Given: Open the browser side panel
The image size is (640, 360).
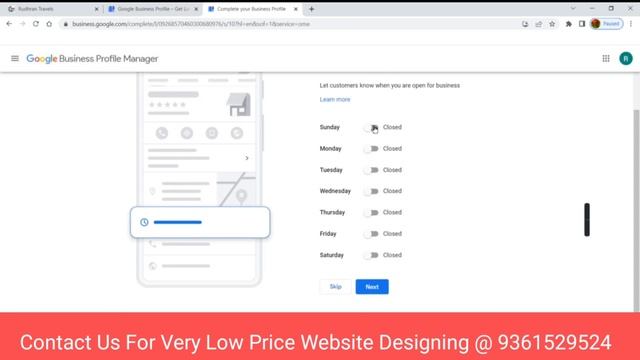Looking at the screenshot, I should [582, 24].
